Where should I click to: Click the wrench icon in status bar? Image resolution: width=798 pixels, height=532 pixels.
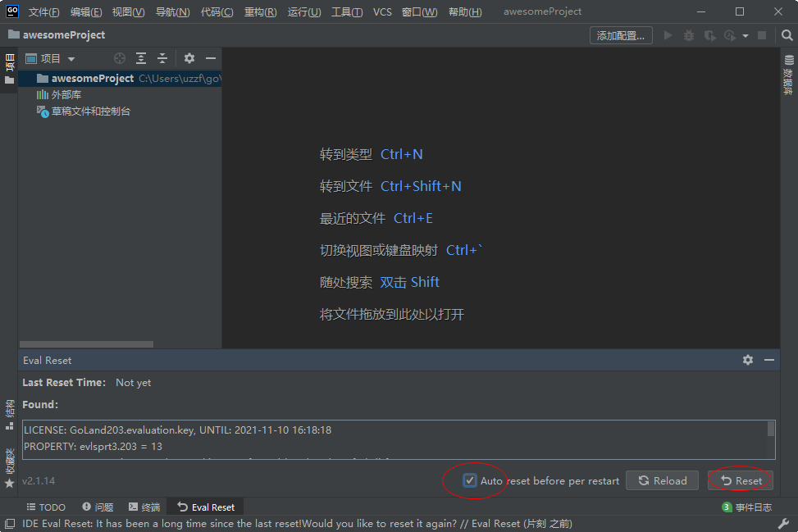[784, 523]
